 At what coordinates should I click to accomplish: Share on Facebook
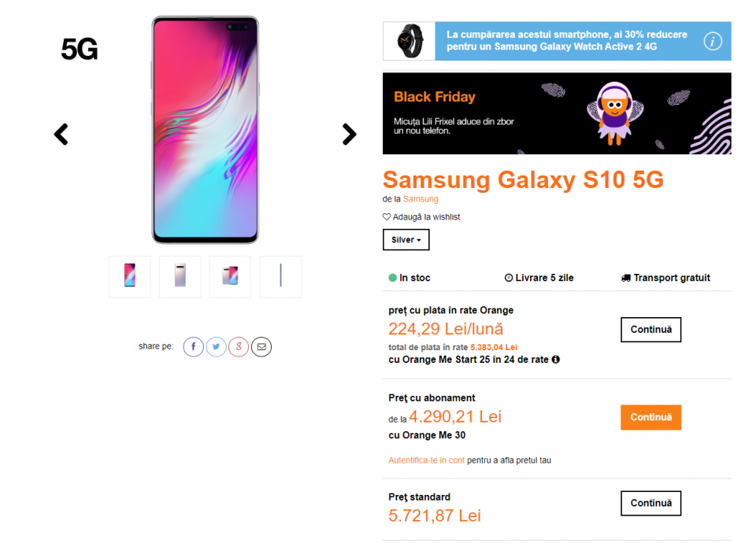pyautogui.click(x=194, y=346)
